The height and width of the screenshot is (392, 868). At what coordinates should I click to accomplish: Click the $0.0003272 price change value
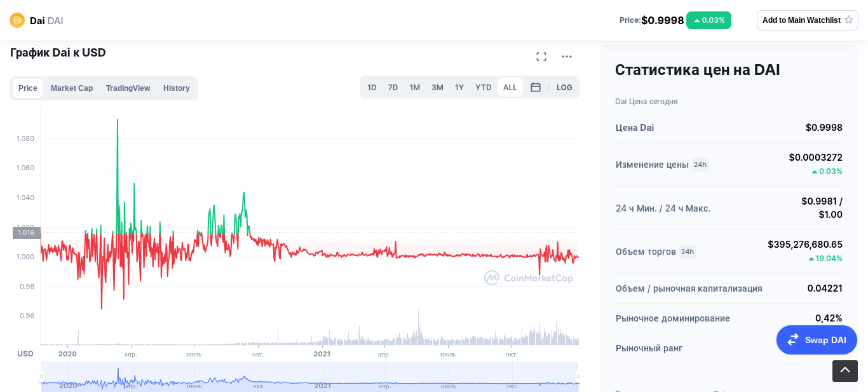pyautogui.click(x=816, y=158)
